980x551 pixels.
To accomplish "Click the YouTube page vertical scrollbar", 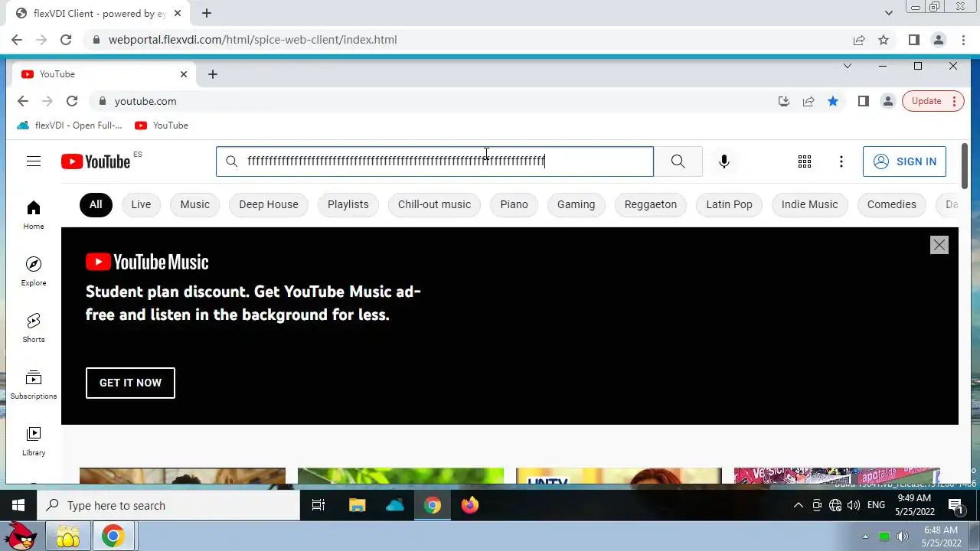I will 965,165.
